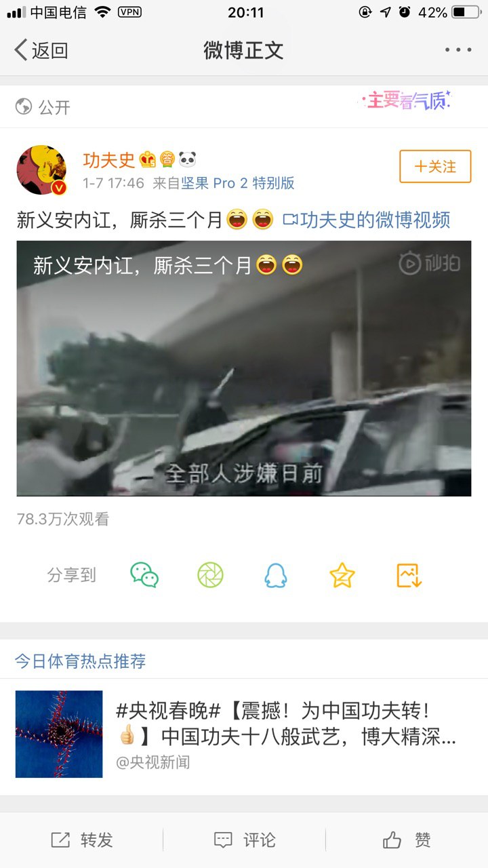Open the 功夫史 profile avatar
This screenshot has height=868, width=488.
tap(41, 170)
